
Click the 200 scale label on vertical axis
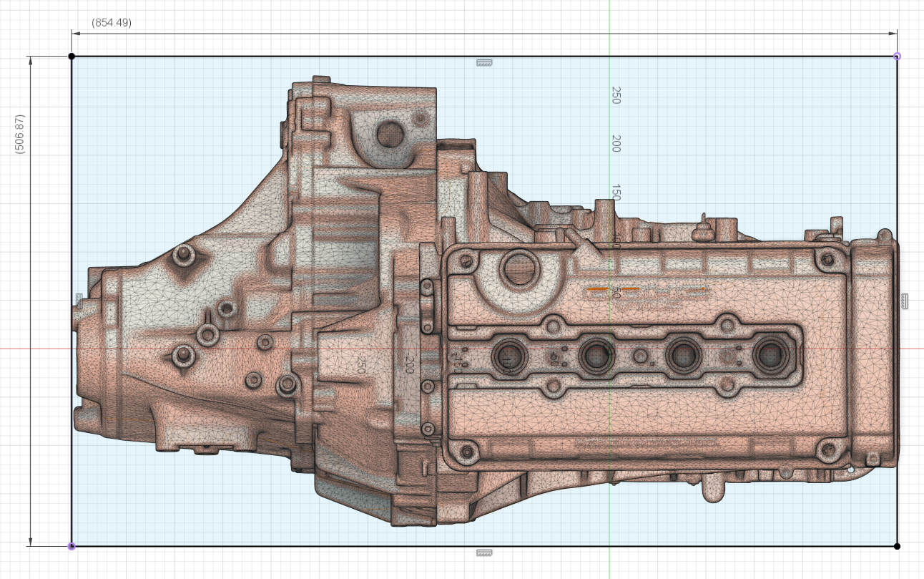[x=615, y=143]
